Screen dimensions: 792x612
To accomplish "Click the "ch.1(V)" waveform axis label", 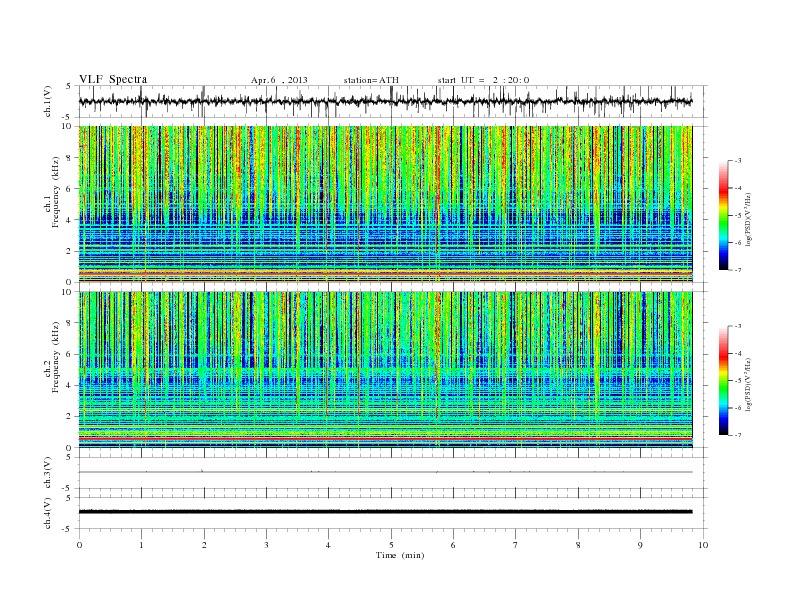I will pos(47,101).
